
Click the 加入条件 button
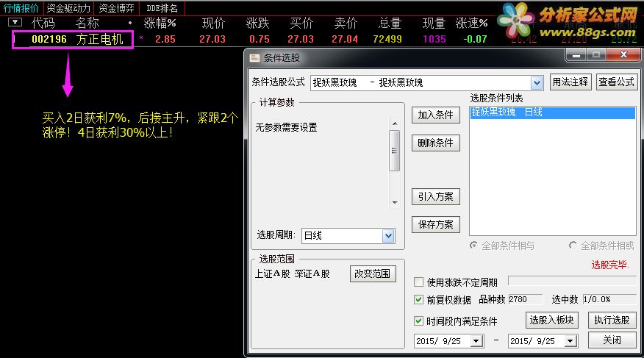point(435,115)
